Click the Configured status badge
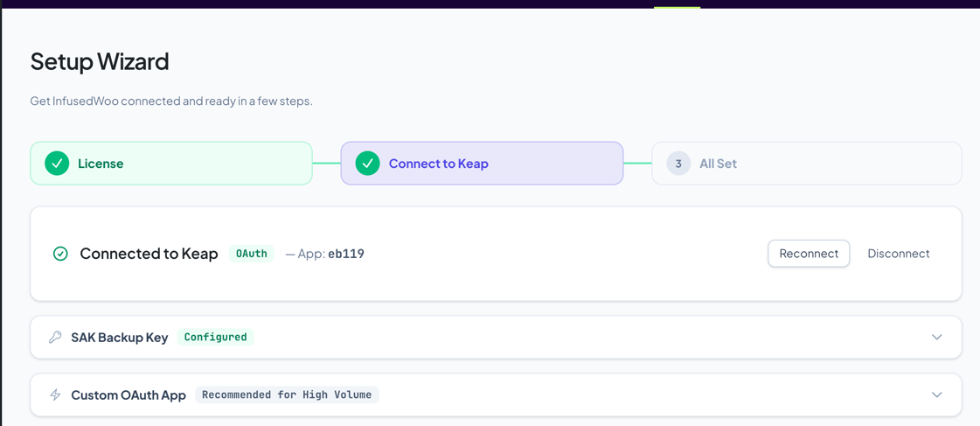 click(x=216, y=337)
